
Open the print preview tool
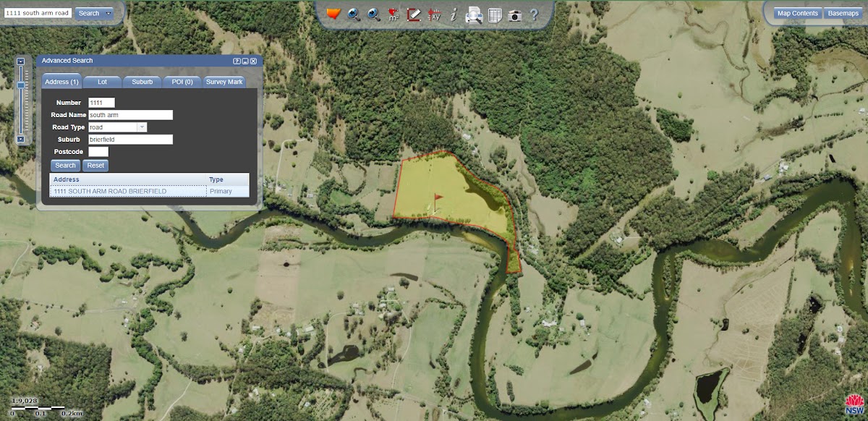474,14
